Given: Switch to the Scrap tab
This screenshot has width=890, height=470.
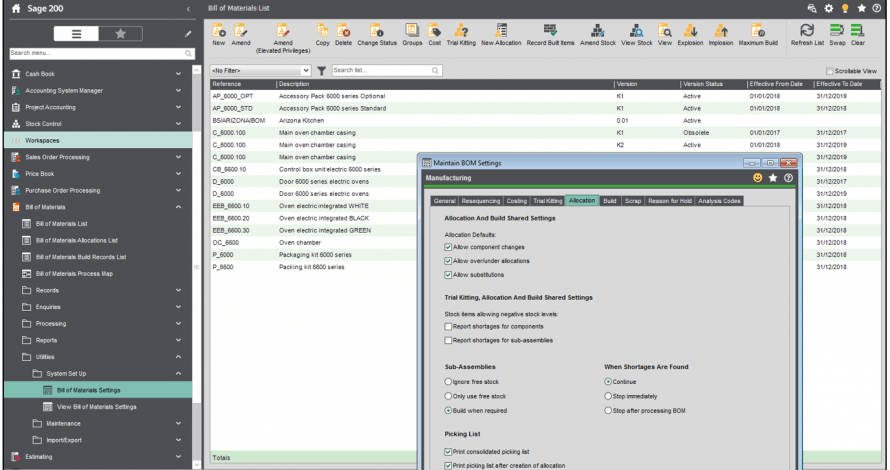Looking at the screenshot, I should [x=633, y=201].
